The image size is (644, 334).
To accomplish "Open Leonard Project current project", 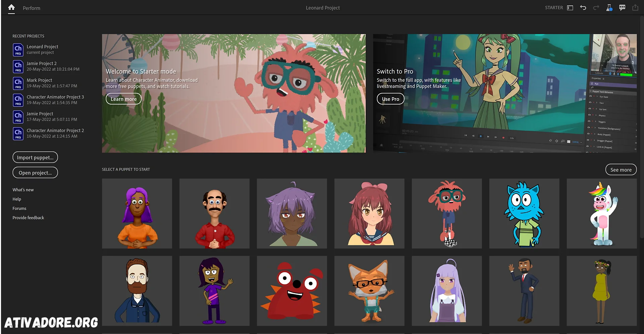I will point(42,49).
